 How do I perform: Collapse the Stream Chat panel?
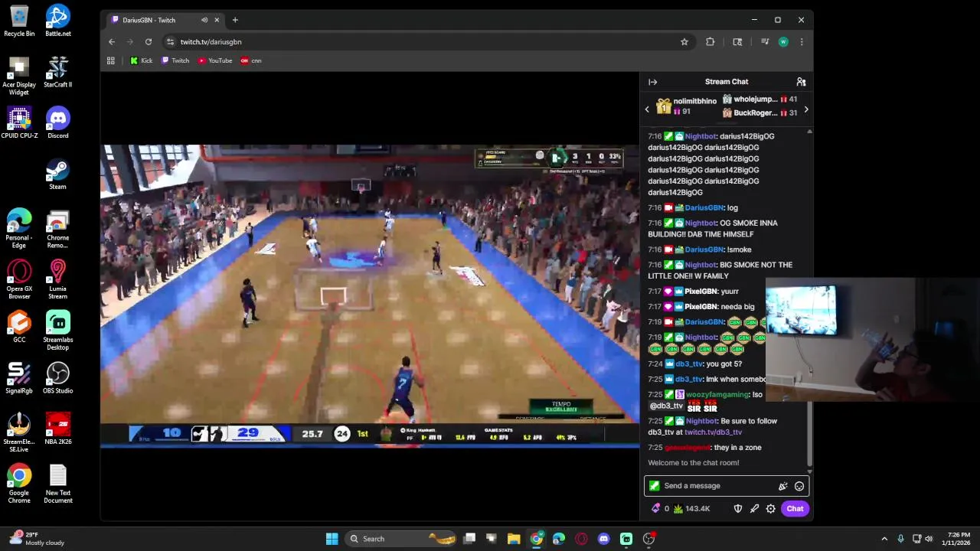coord(652,82)
